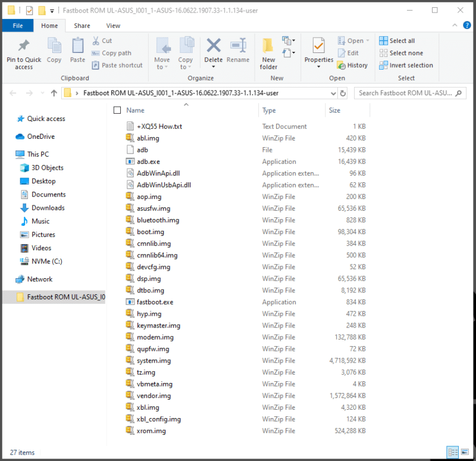
Task: Click the Delete red X icon
Action: (x=213, y=46)
